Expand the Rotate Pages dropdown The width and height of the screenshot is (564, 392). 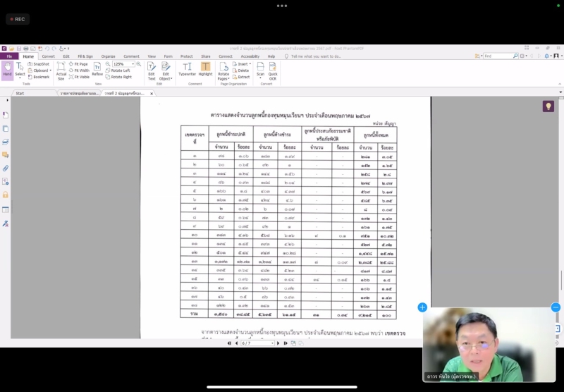[x=223, y=70]
